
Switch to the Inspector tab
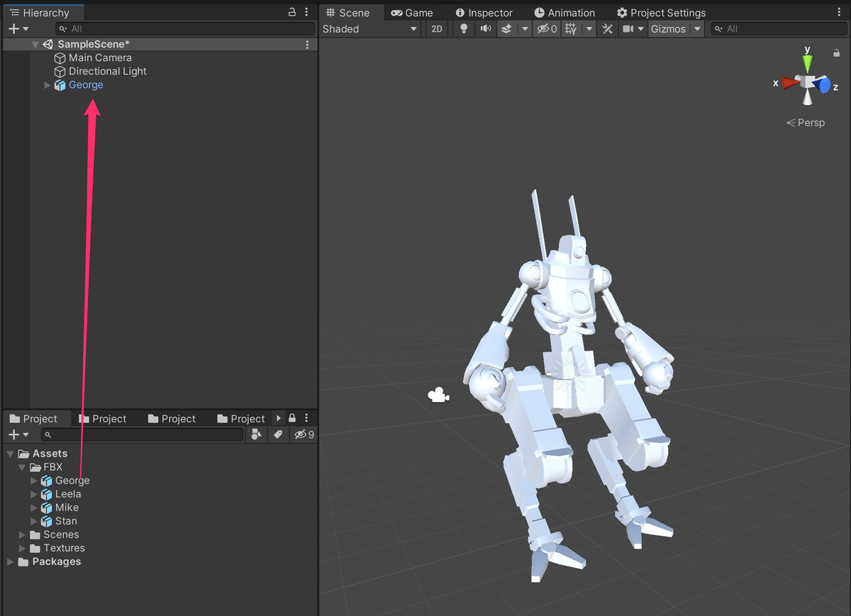tap(484, 13)
